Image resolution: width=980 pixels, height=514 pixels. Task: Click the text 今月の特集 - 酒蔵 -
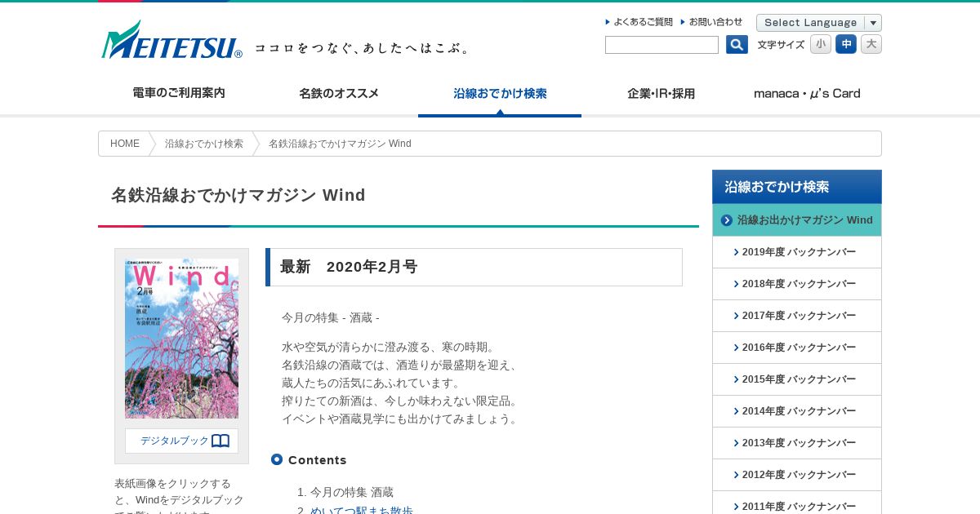pyautogui.click(x=331, y=317)
